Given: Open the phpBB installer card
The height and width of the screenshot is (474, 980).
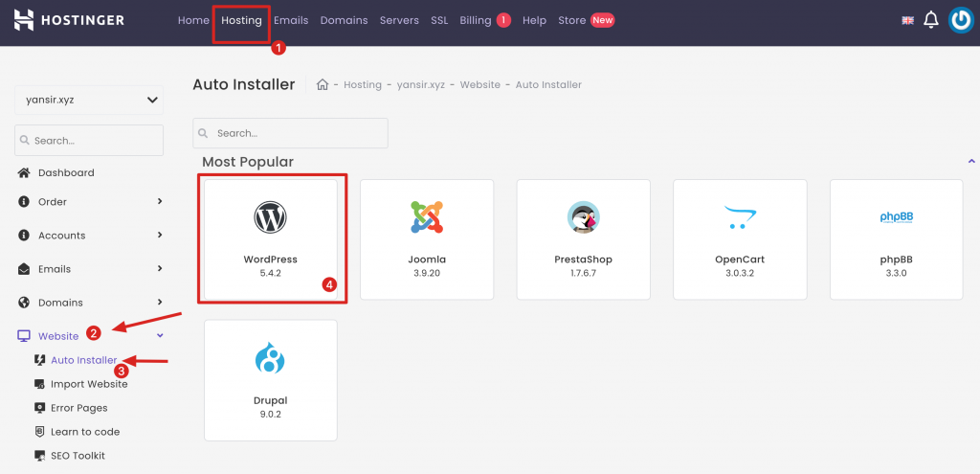Looking at the screenshot, I should click(896, 236).
